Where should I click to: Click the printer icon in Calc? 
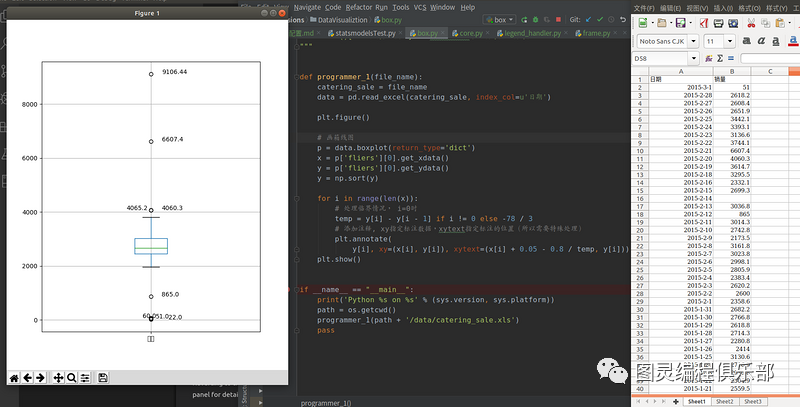718,23
